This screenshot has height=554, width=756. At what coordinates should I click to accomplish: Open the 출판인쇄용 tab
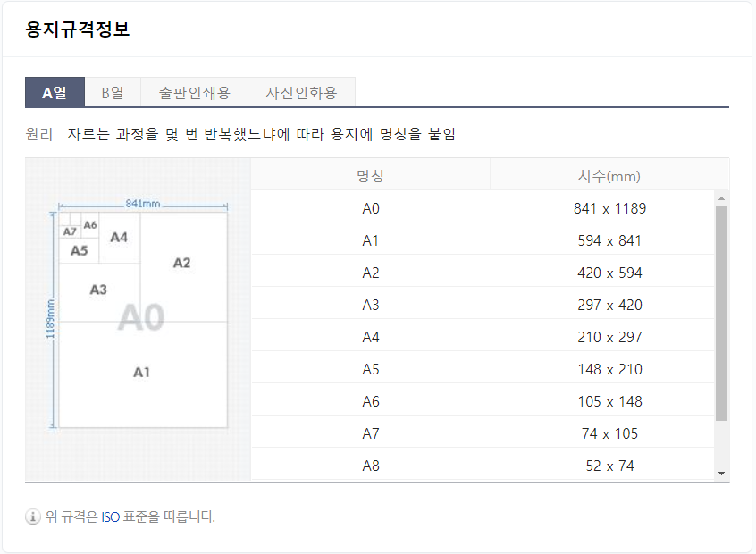coord(193,90)
